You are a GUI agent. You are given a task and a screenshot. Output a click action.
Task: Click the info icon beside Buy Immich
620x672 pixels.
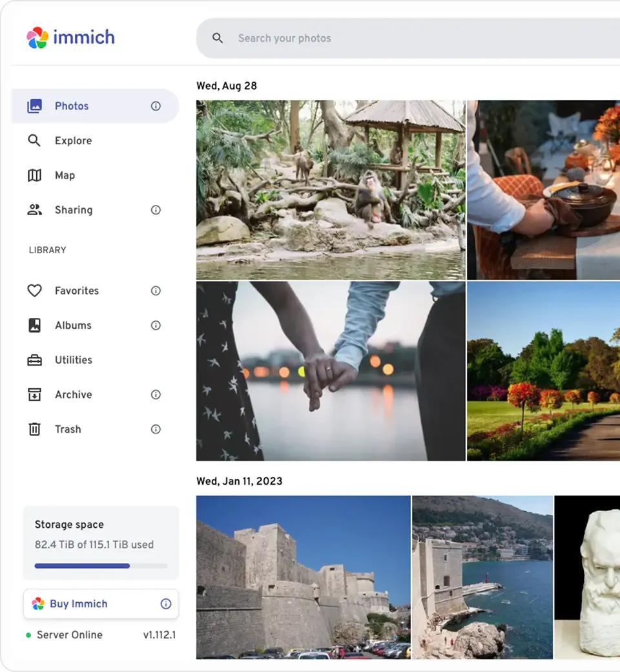tap(167, 604)
